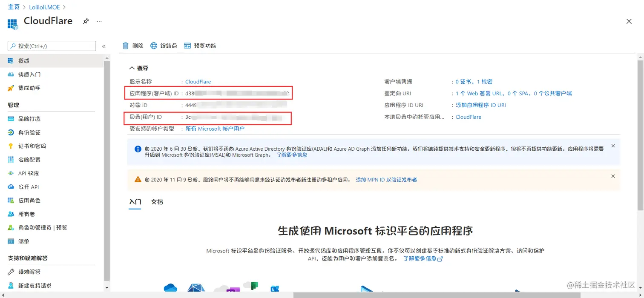This screenshot has width=644, height=298.
Task: Collapse the left navigation menu
Action: [x=103, y=46]
